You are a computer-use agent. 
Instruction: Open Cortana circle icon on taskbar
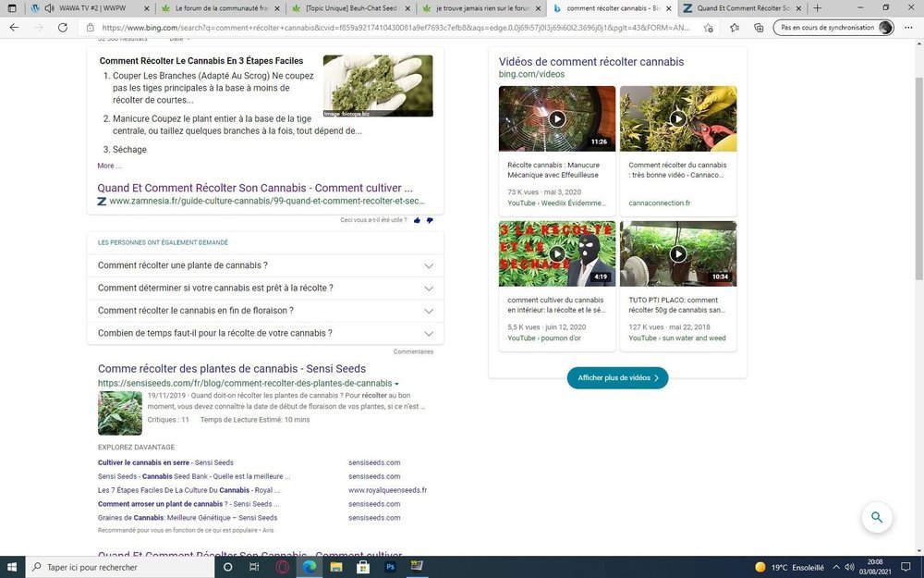click(x=227, y=567)
